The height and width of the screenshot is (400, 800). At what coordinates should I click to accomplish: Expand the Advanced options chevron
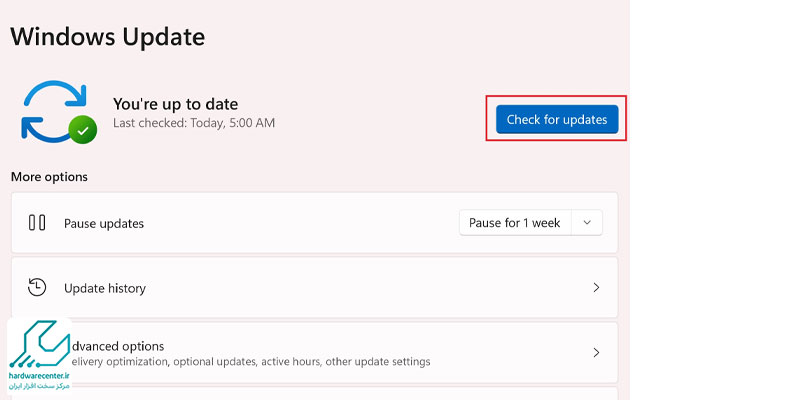coord(595,353)
